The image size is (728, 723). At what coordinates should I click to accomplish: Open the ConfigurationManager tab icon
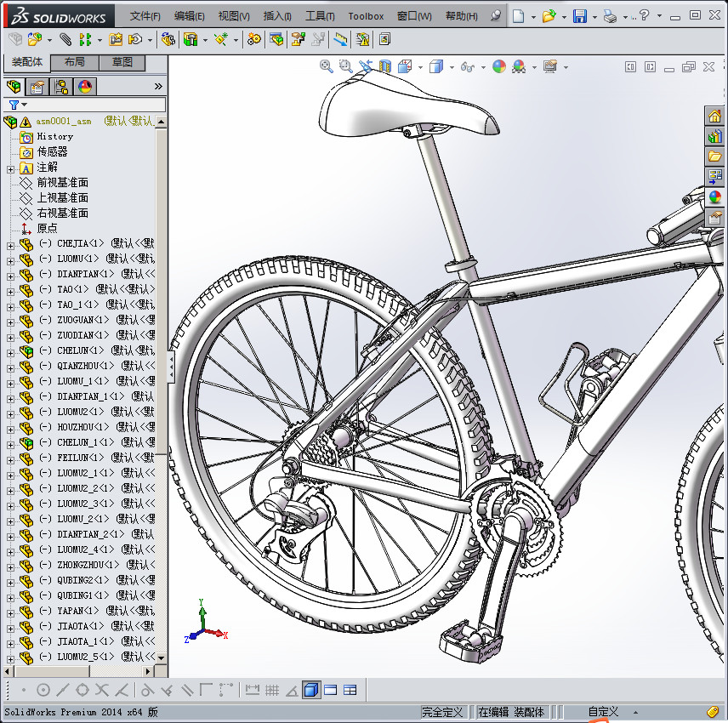point(61,87)
